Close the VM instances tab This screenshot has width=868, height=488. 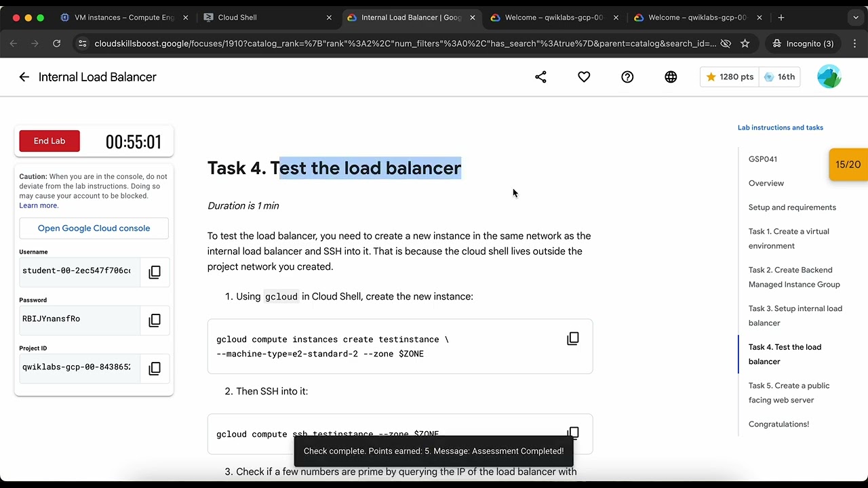(x=186, y=18)
